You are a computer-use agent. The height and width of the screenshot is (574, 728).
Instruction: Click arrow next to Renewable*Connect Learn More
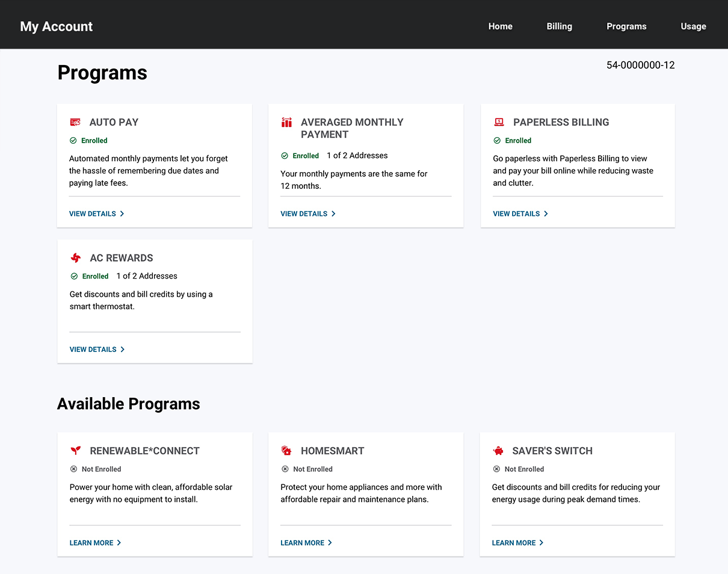(119, 543)
